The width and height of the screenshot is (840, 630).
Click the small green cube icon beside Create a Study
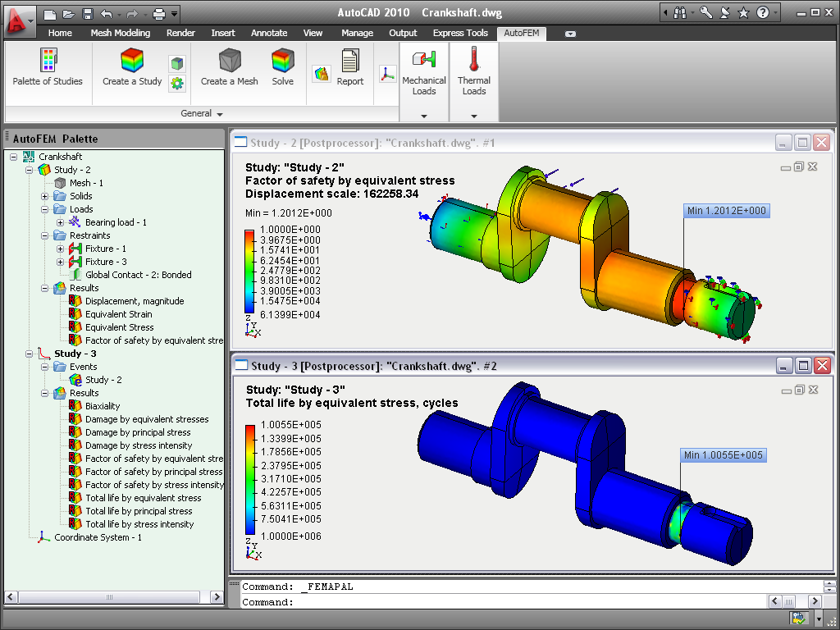(177, 64)
